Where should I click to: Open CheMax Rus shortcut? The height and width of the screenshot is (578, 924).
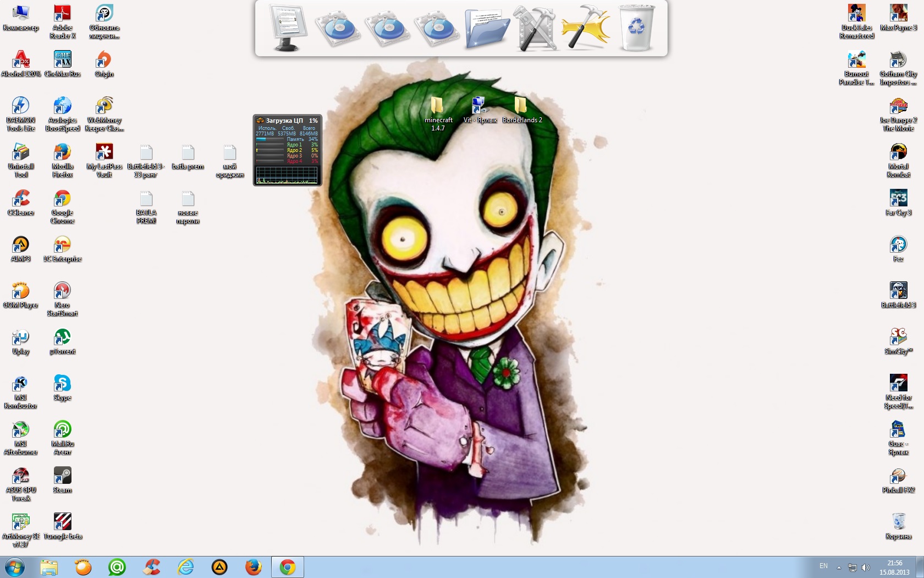click(x=63, y=64)
